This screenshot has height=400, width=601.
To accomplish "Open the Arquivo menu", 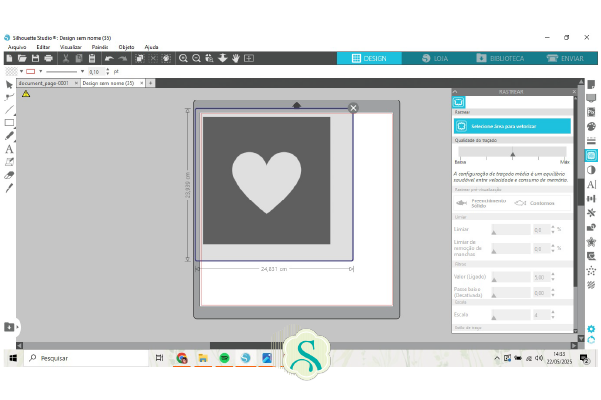I will tap(17, 47).
